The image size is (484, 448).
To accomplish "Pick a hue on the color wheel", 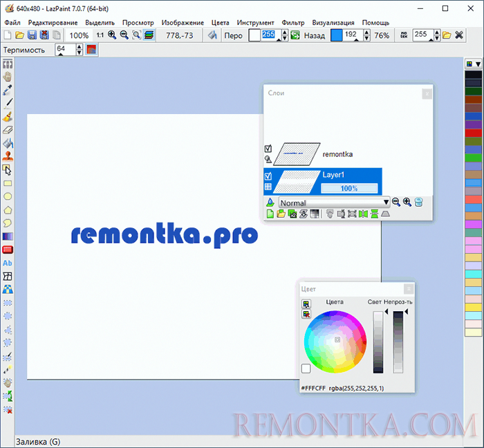I will [335, 342].
